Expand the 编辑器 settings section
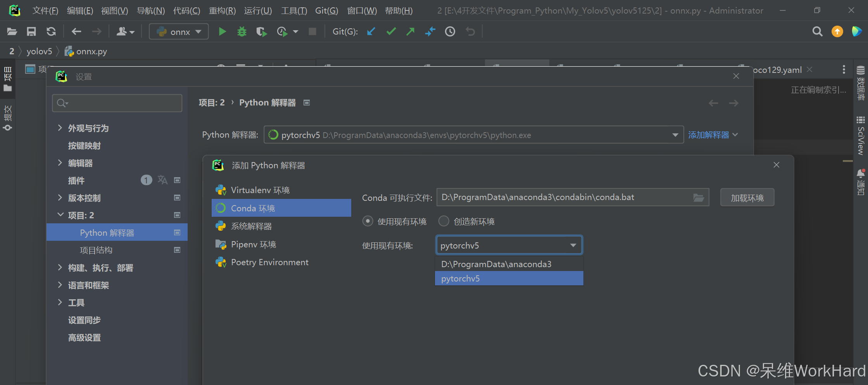868x385 pixels. (x=60, y=163)
